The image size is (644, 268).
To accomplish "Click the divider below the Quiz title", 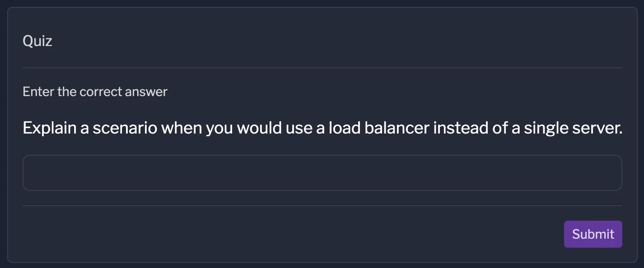I will point(322,67).
